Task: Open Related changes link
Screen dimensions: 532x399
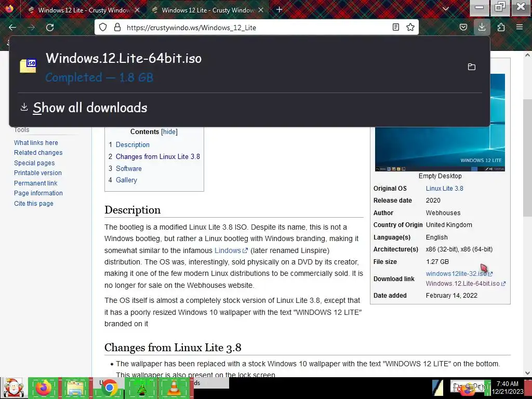Action: coord(38,153)
